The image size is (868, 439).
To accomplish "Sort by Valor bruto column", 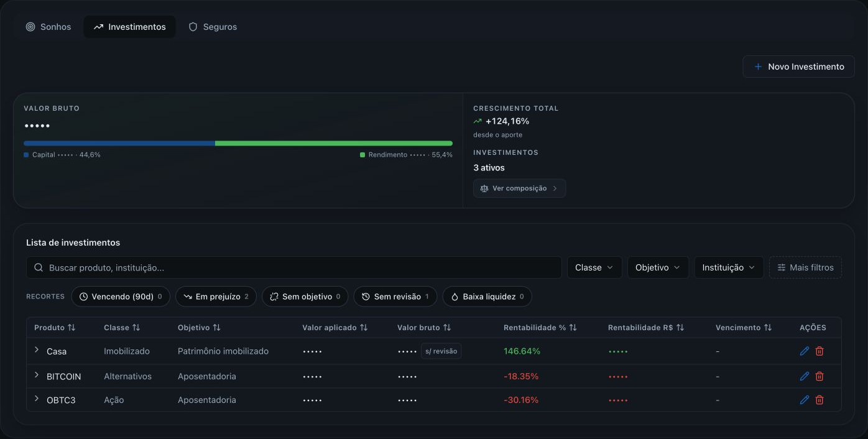I will pyautogui.click(x=424, y=328).
